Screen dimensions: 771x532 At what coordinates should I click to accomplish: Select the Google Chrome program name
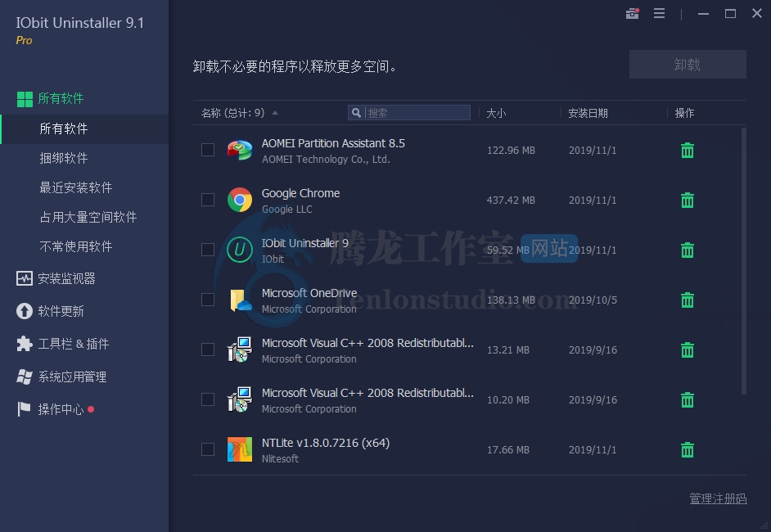click(x=300, y=193)
